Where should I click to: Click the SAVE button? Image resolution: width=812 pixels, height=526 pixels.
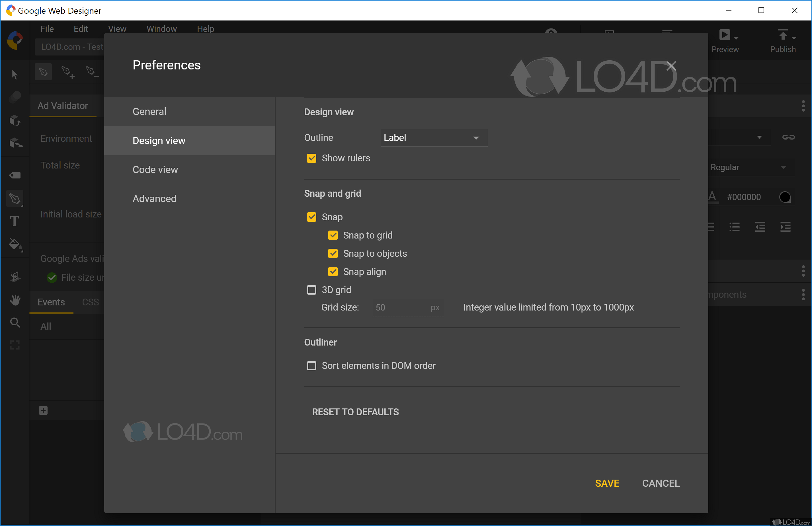pos(607,483)
